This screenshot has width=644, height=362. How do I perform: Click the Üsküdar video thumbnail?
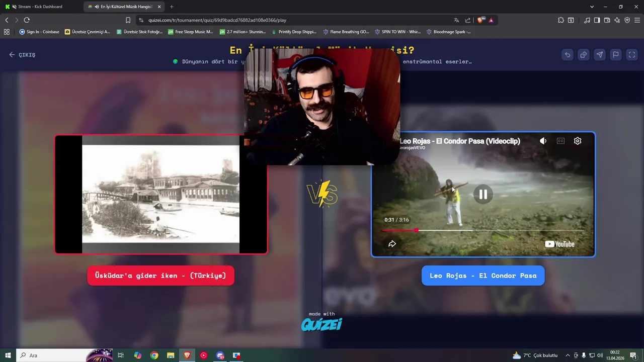[160, 194]
